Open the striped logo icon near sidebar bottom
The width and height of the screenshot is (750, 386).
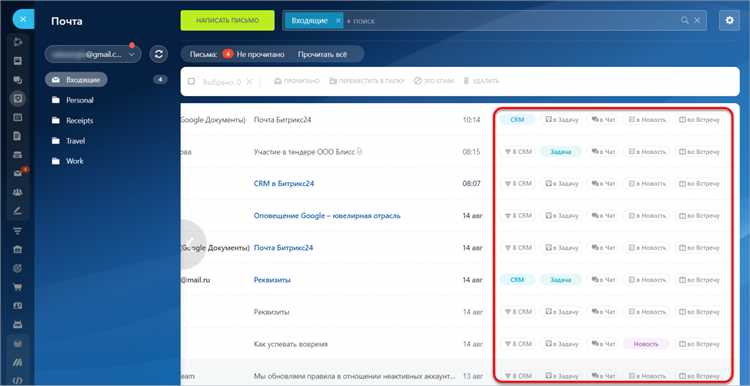[x=18, y=362]
